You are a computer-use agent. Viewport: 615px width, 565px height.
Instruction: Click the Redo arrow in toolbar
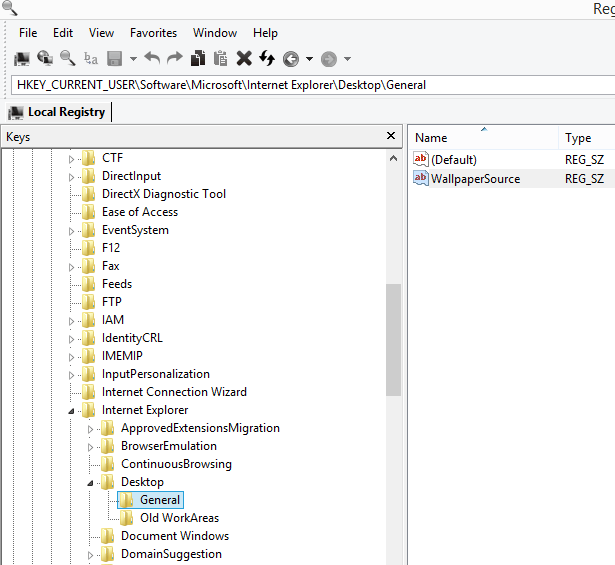(x=174, y=59)
